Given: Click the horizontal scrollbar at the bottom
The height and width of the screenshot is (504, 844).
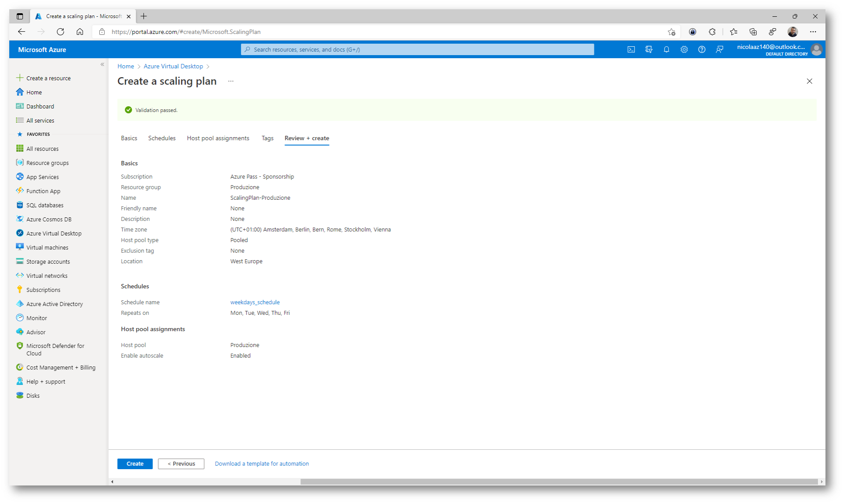Looking at the screenshot, I should click(x=559, y=482).
